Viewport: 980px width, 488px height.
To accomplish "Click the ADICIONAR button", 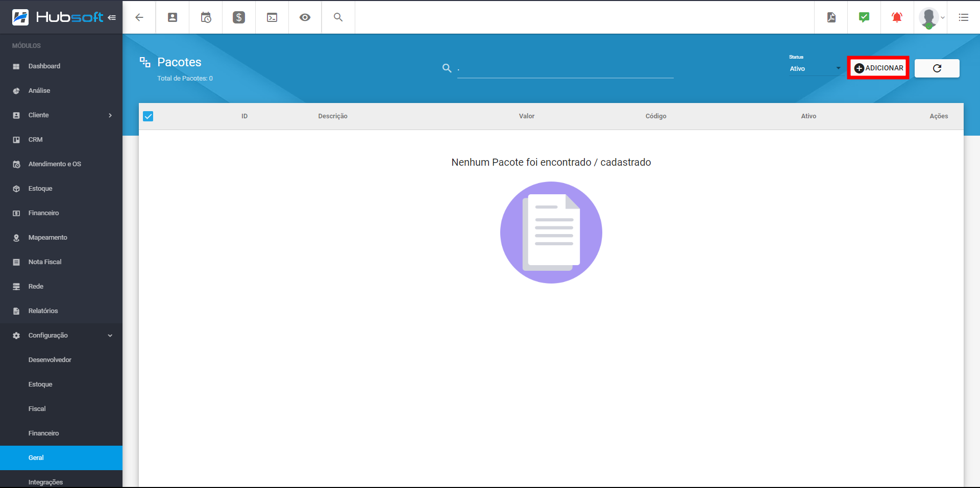I will [x=878, y=68].
